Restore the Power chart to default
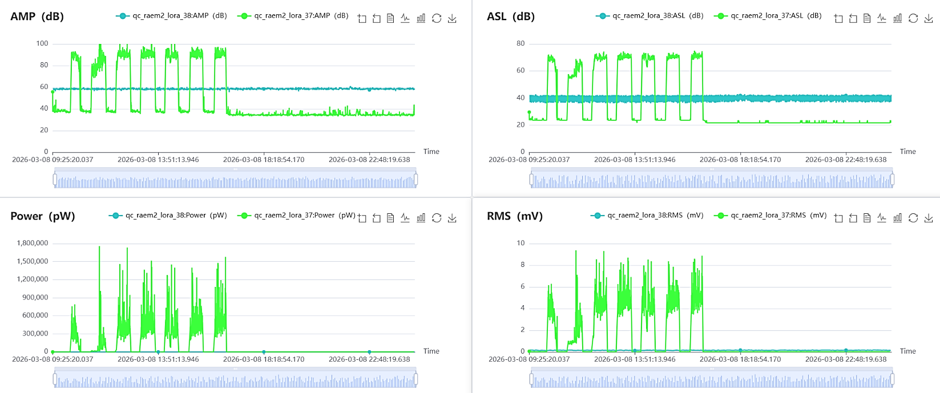940x393 pixels. 436,218
